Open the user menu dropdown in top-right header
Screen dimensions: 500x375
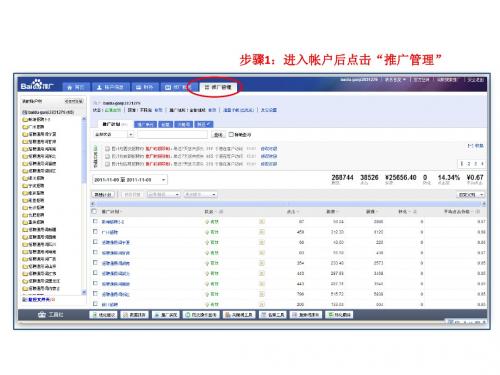(x=395, y=80)
